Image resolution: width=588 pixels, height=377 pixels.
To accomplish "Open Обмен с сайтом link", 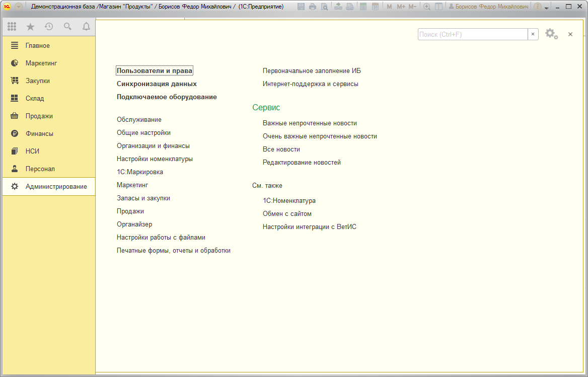I will click(287, 213).
